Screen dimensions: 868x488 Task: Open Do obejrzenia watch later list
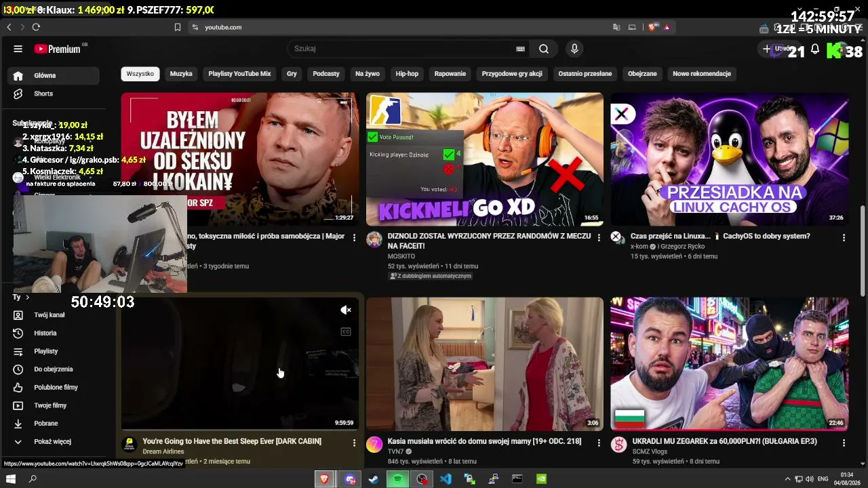point(54,369)
